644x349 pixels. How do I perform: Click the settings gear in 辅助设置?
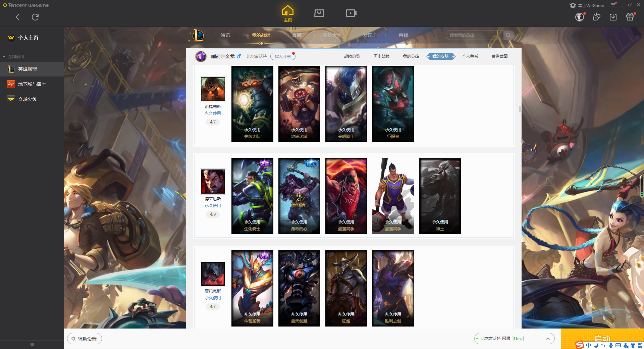(73, 339)
